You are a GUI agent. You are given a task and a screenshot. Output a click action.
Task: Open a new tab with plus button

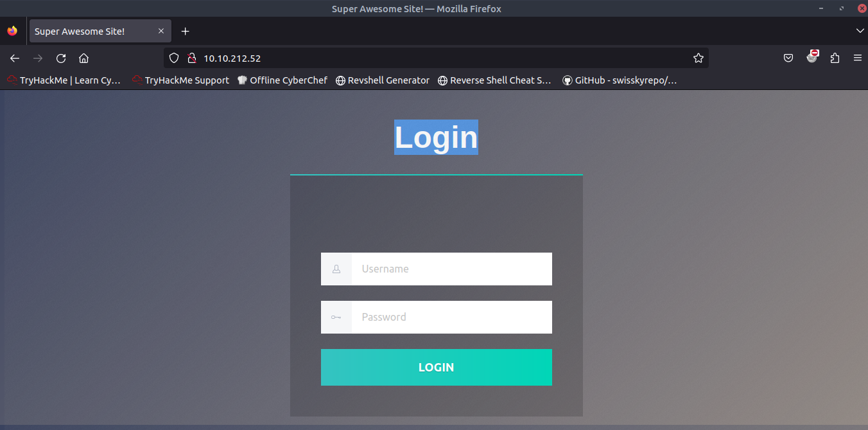point(185,31)
